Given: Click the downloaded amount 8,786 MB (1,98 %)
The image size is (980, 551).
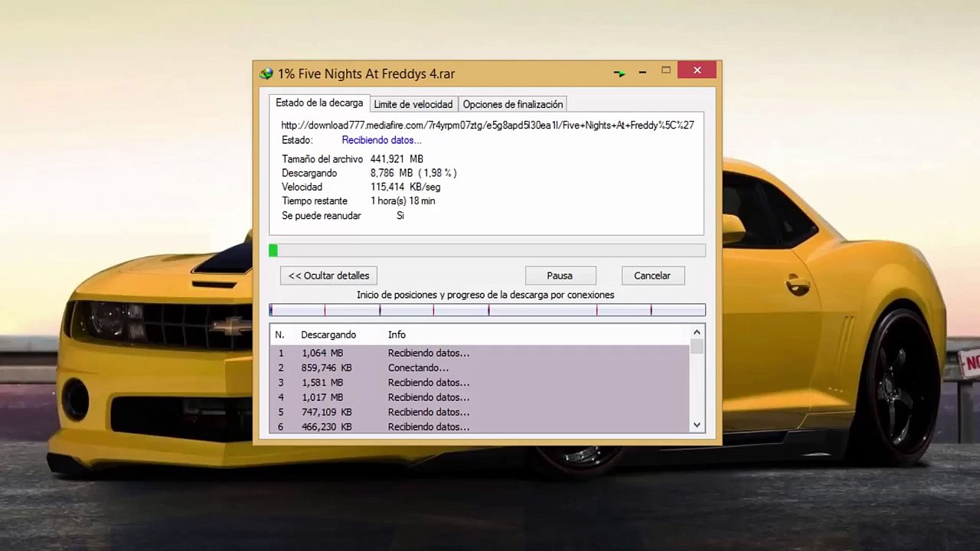Looking at the screenshot, I should 413,173.
